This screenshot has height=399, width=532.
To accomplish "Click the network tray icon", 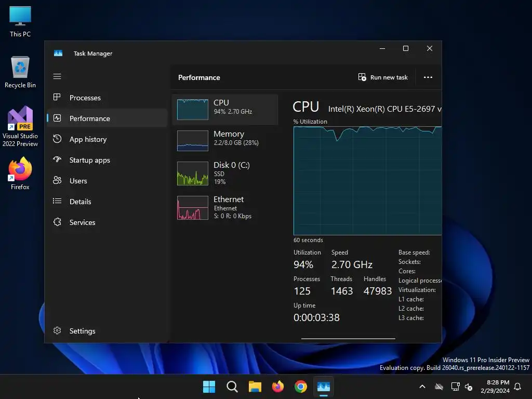I will (x=455, y=387).
